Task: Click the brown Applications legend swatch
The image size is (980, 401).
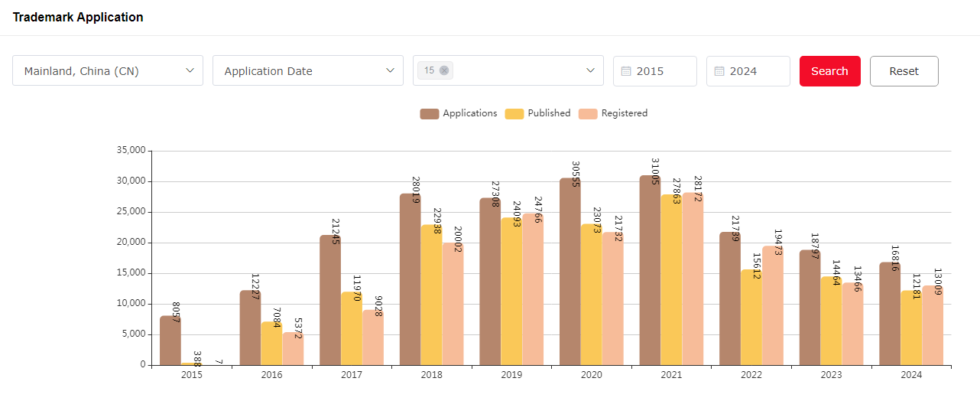Action: click(430, 114)
